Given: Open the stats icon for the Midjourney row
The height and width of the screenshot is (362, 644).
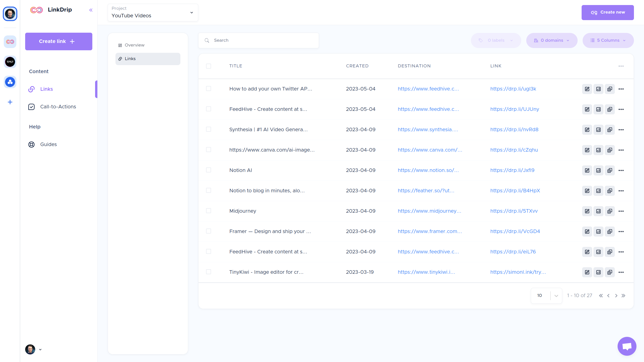Looking at the screenshot, I should coord(598,211).
